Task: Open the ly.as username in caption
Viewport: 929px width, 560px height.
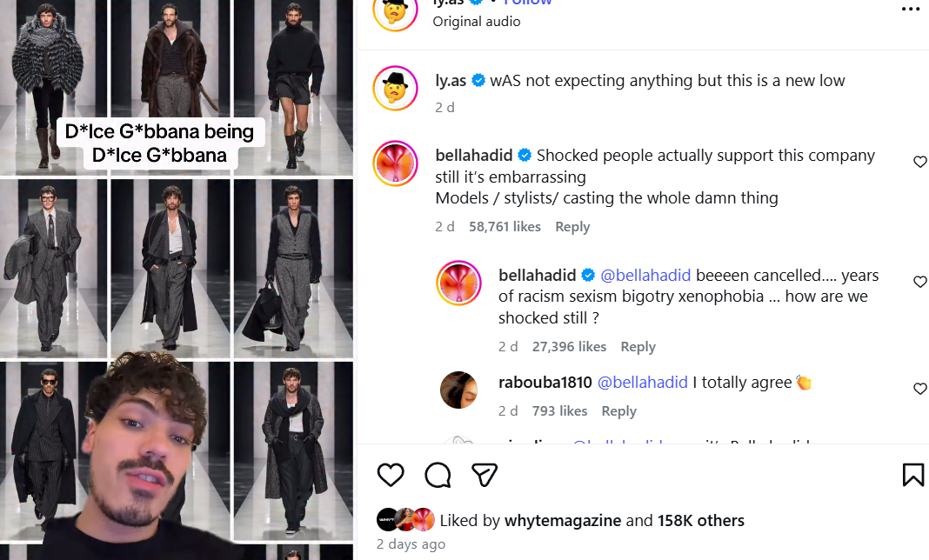Action: pyautogui.click(x=451, y=81)
